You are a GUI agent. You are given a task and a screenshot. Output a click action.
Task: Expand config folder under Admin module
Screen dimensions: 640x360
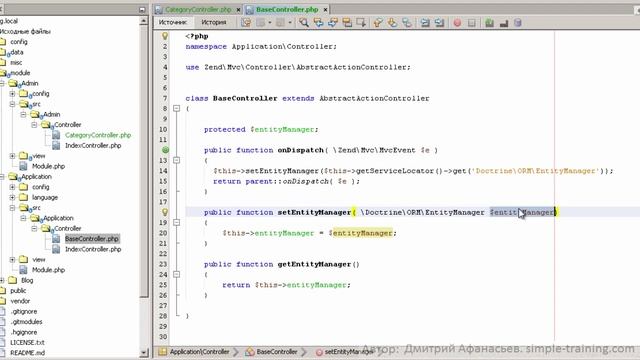pos(12,93)
